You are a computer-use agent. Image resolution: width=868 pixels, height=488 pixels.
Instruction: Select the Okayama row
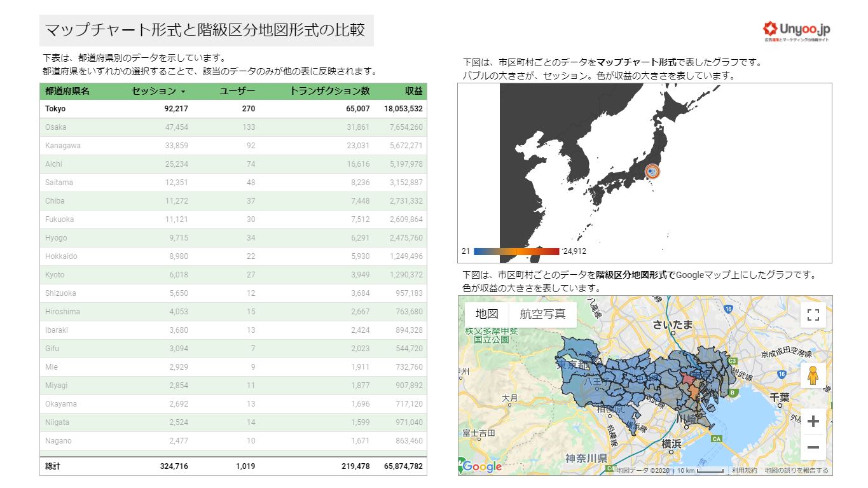coord(233,404)
